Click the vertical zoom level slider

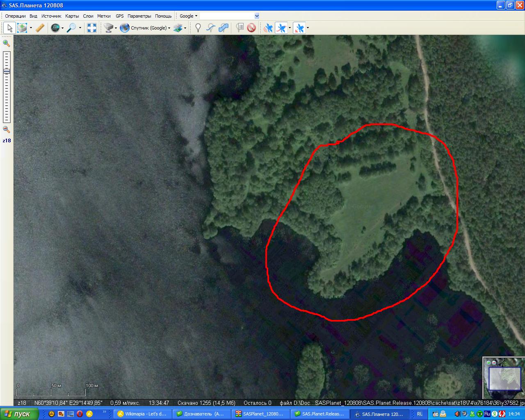(x=7, y=87)
